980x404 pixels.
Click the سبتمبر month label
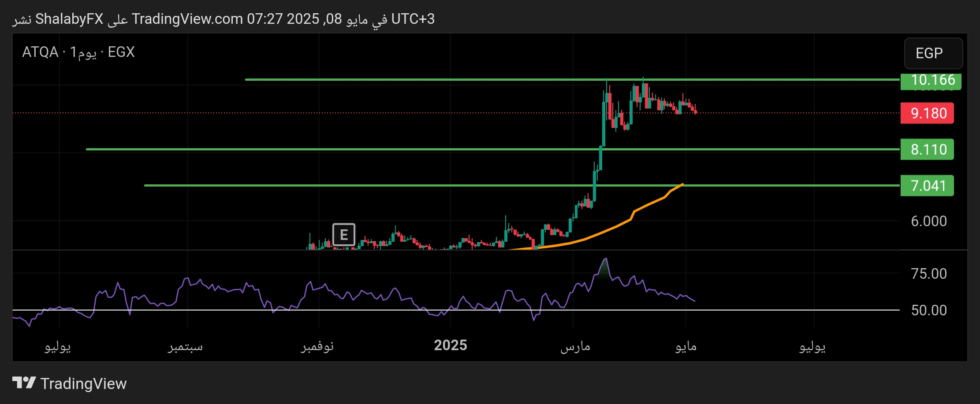click(185, 346)
